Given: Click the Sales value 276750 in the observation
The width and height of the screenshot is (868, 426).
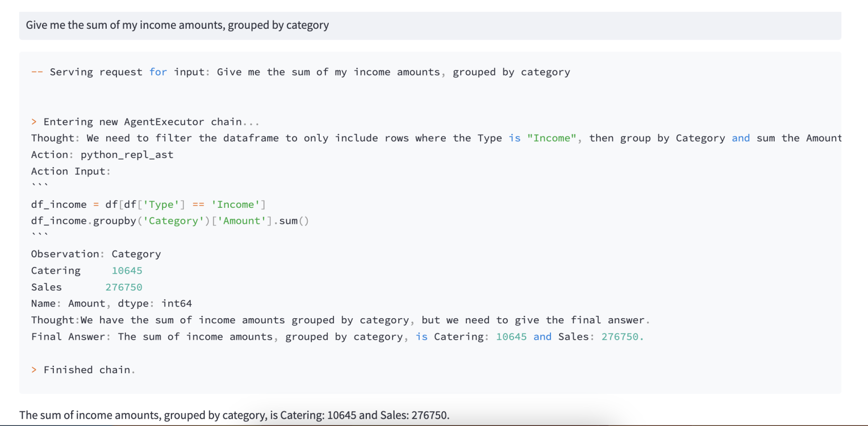Looking at the screenshot, I should [x=124, y=287].
